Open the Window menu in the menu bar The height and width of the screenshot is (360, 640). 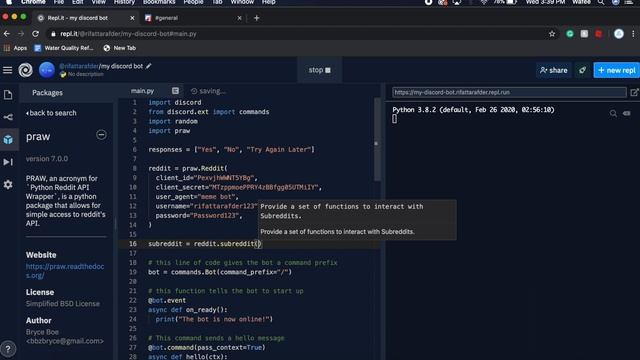pos(242,2)
